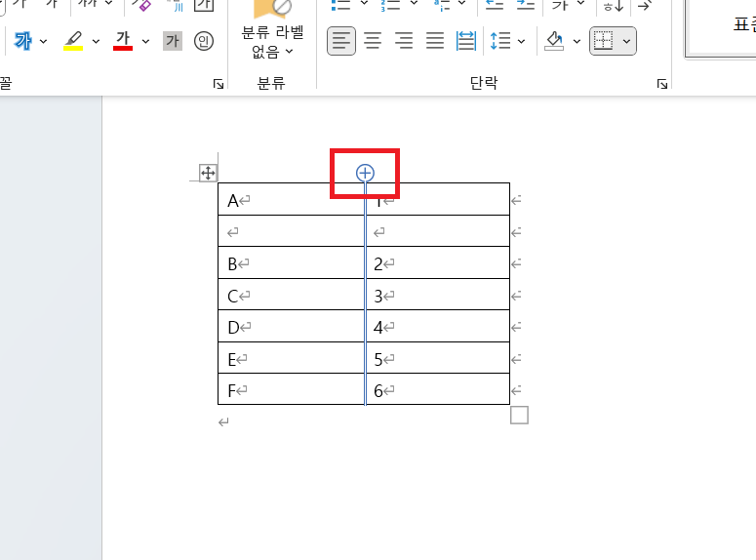Click the line spacing icon
This screenshot has height=560, width=756.
click(x=500, y=41)
